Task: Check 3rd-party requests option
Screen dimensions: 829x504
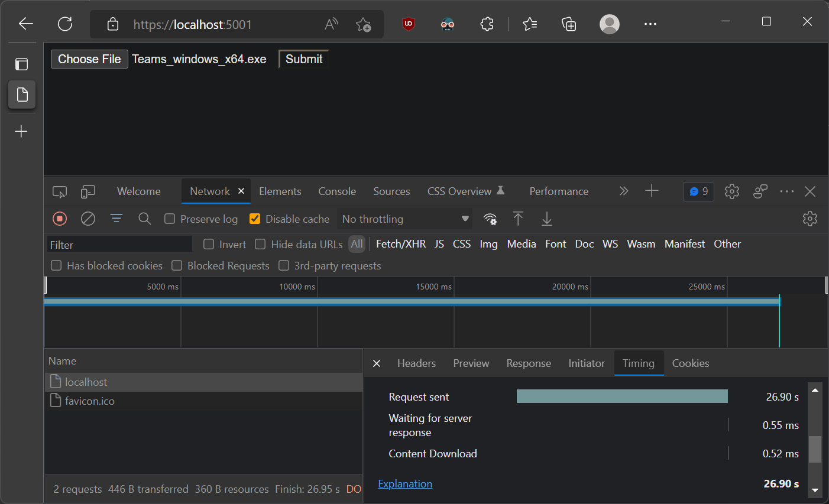Action: click(x=284, y=265)
